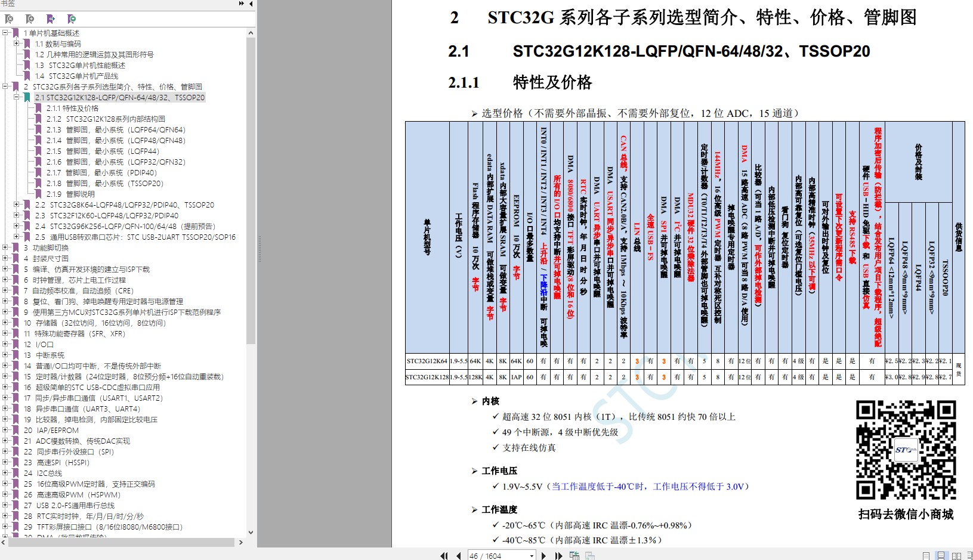
Task: Expand the 2.2 STC32G8K64 node
Action: [x=17, y=205]
